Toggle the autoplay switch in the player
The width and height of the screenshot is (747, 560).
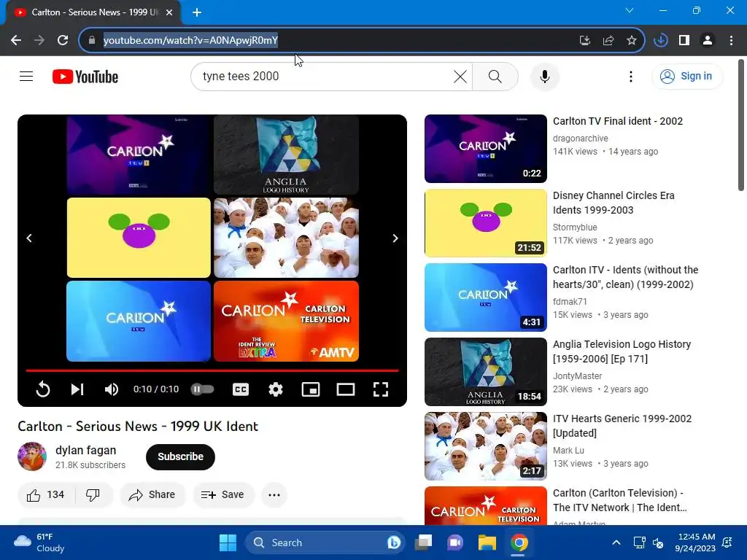click(203, 389)
